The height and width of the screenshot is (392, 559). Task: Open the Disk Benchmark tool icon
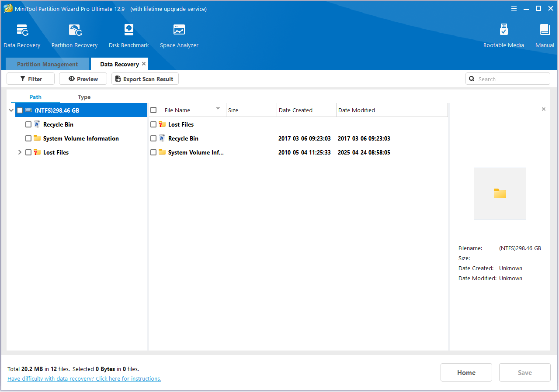(x=128, y=30)
